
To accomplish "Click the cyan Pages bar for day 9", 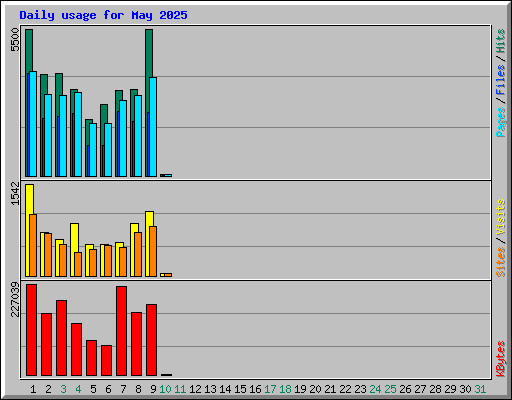I will [153, 127].
